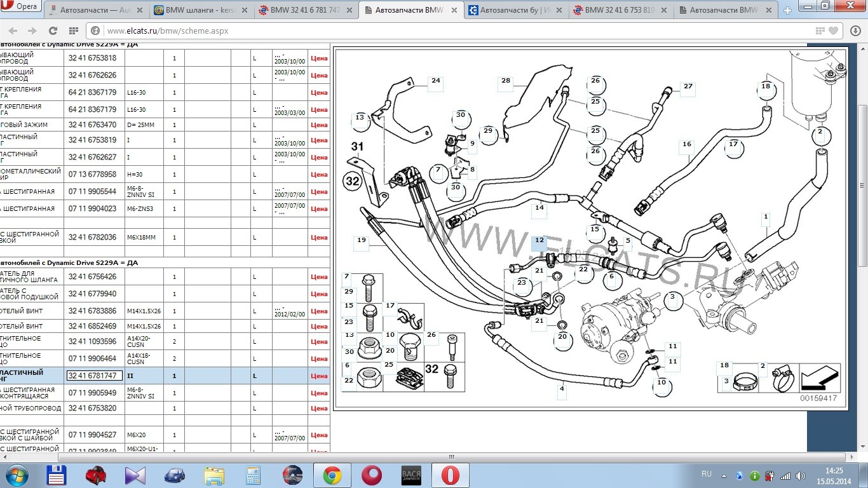Show hidden system tray icons arrow

point(725,475)
